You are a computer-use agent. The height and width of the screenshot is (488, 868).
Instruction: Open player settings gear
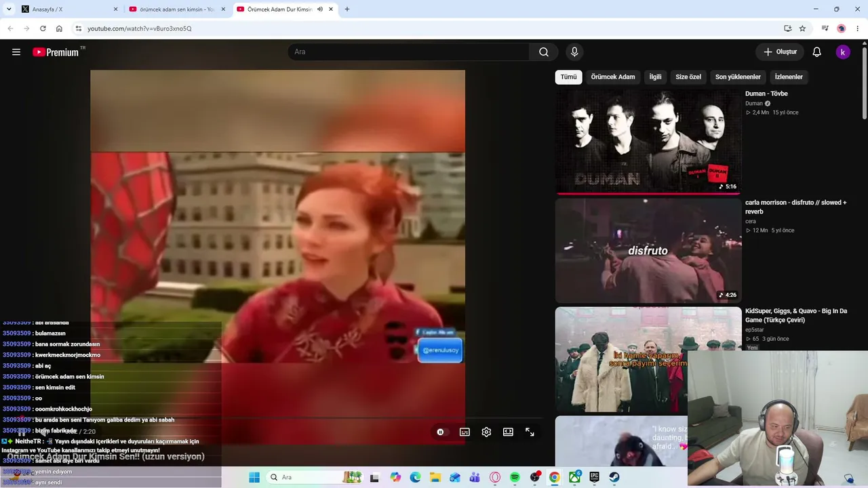[486, 432]
